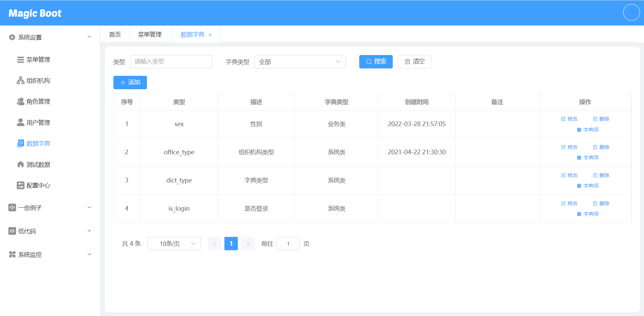Click the 搜索 search button
644x316 pixels.
click(x=376, y=62)
